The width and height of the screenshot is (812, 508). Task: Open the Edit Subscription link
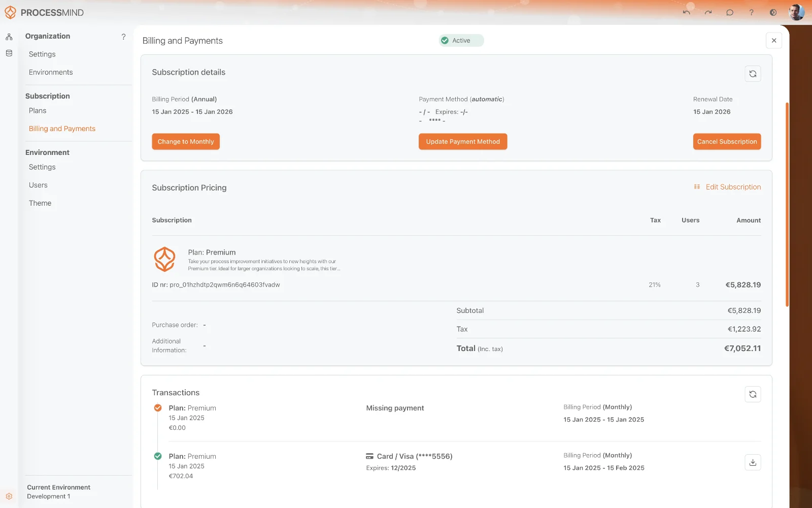[x=733, y=187]
